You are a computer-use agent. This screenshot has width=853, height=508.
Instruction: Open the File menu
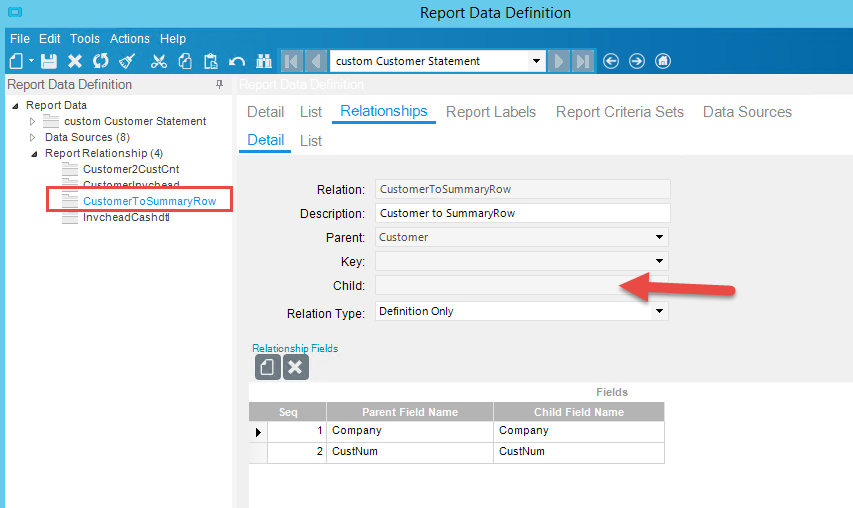[20, 39]
